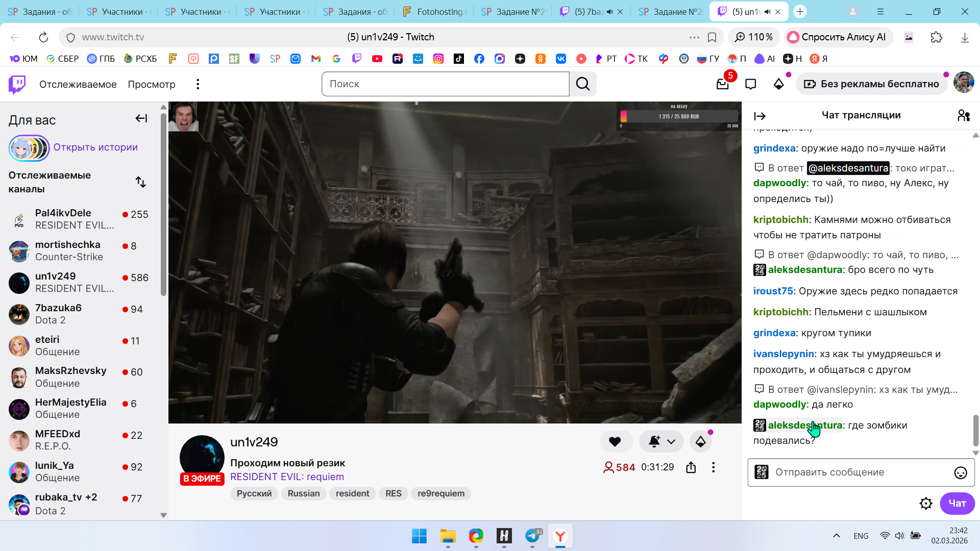Open the Просмотр navigation tab
The width and height of the screenshot is (980, 551).
point(151,84)
